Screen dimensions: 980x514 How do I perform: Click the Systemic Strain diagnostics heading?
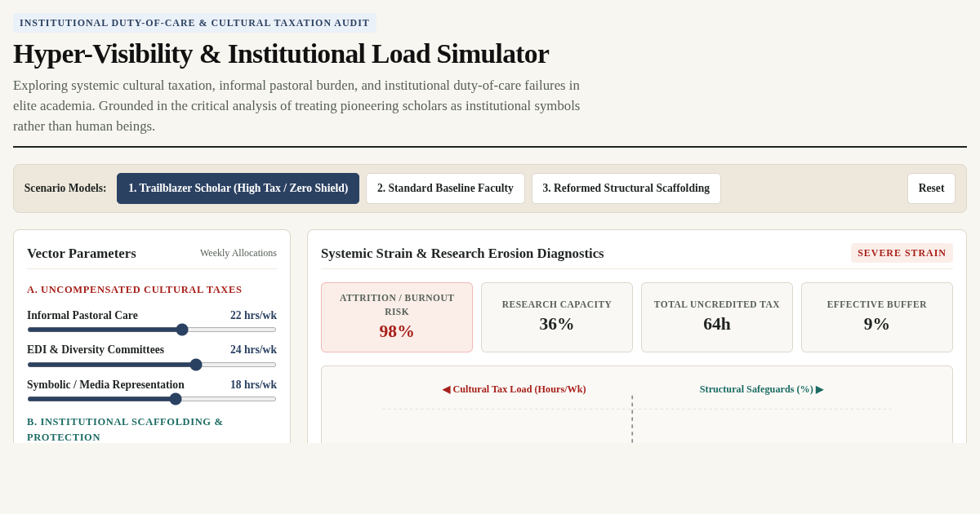[462, 254]
